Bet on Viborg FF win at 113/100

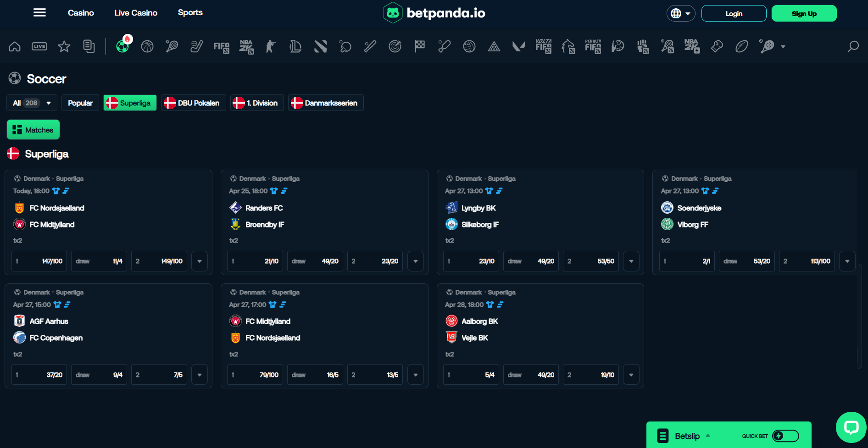pyautogui.click(x=807, y=261)
